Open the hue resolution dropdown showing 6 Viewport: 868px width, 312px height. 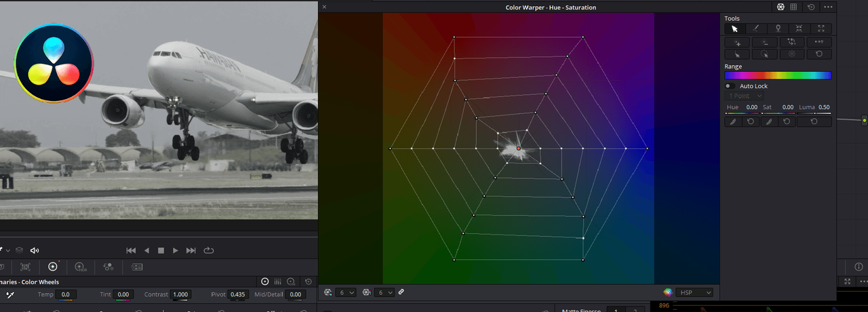click(347, 292)
